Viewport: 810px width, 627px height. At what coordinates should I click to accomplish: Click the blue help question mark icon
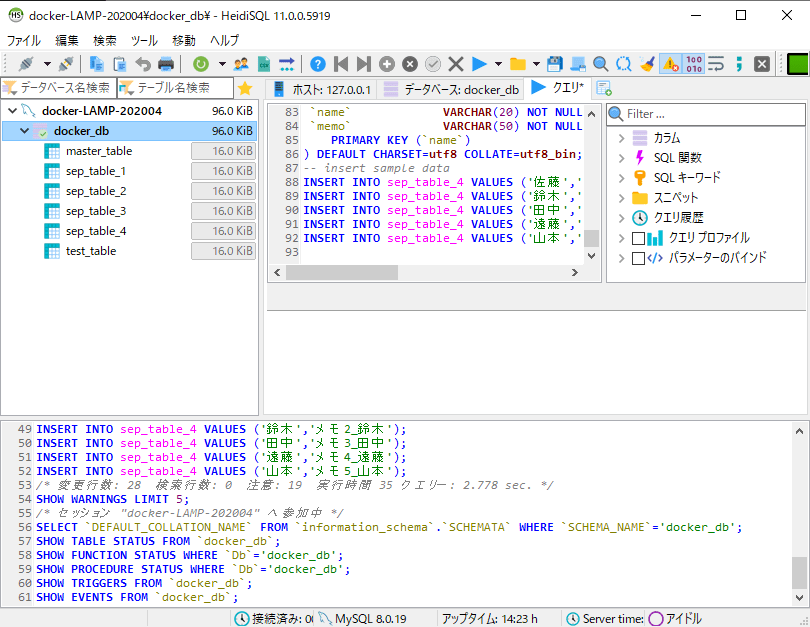(318, 64)
